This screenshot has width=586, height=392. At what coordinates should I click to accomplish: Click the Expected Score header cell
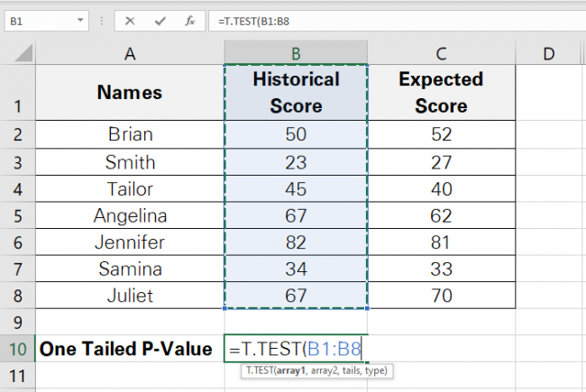(x=441, y=93)
